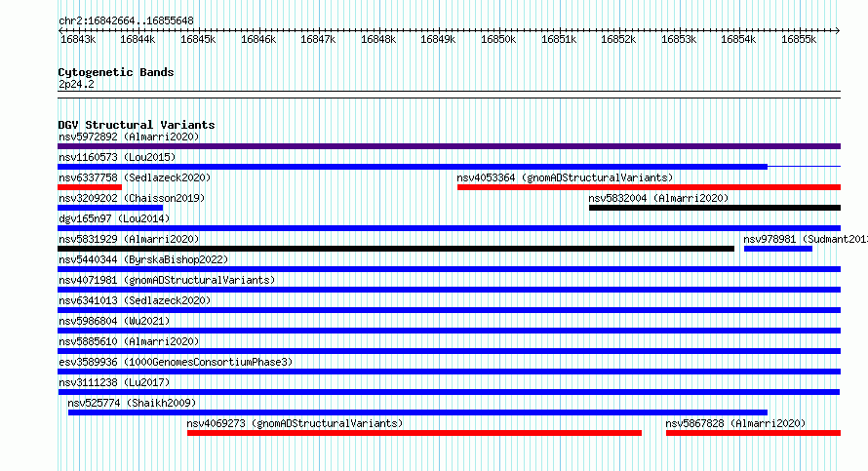Open nsv3209202 (Chaisson2019) label
This screenshot has height=471, width=868.
pos(132,198)
